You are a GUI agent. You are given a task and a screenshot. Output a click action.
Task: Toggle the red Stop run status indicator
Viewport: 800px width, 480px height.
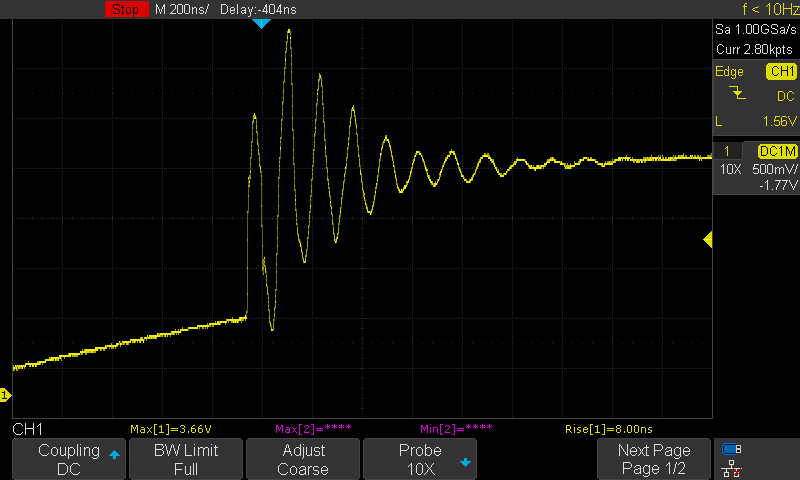(125, 8)
